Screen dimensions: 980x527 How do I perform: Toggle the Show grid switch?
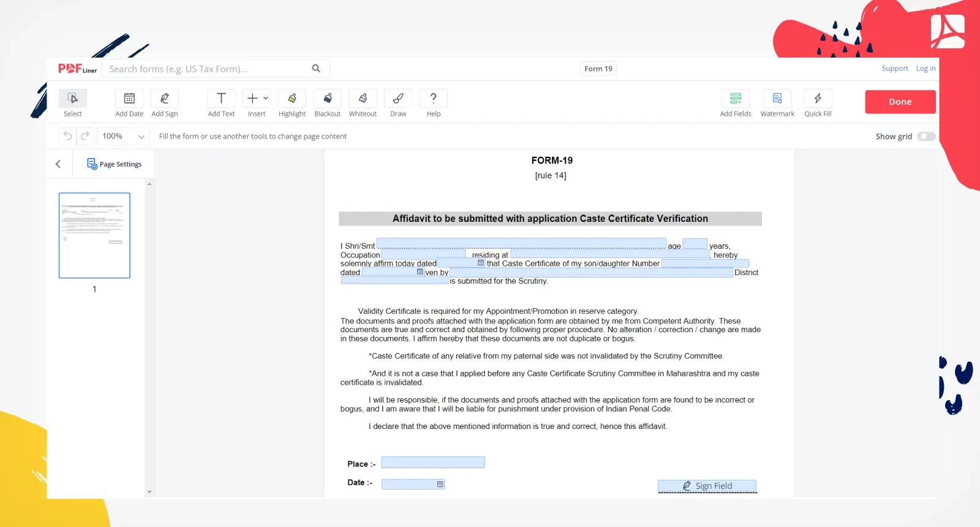[x=926, y=136]
